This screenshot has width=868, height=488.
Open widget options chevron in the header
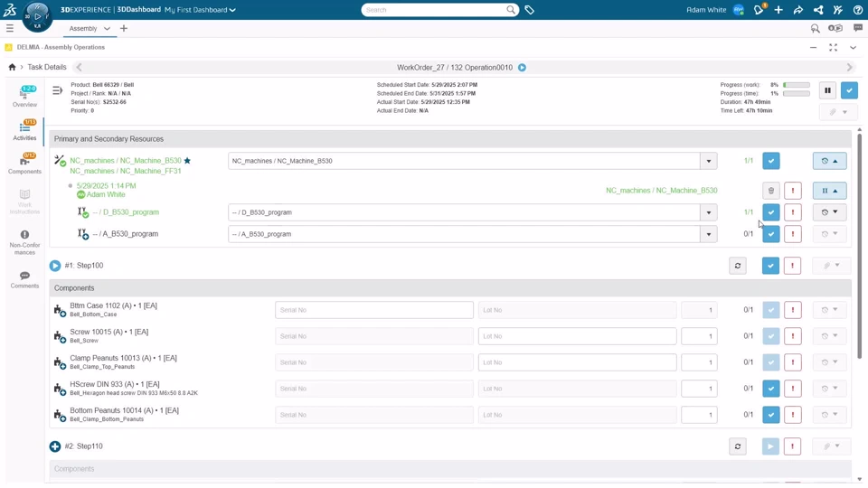coord(853,48)
